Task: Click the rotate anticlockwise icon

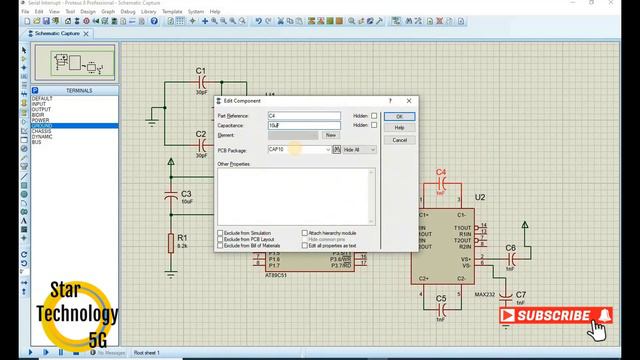Action: [24, 263]
